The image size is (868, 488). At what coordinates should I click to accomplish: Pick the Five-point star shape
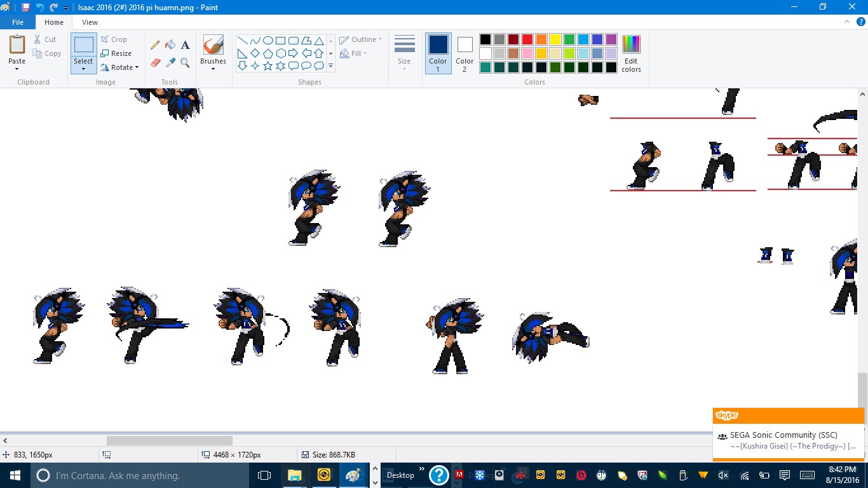point(268,65)
